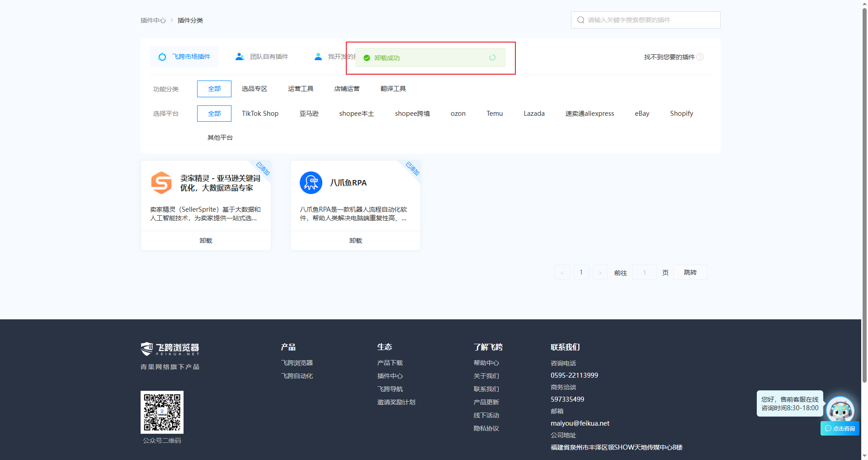
Task: Go to previous page arrow
Action: (x=562, y=272)
